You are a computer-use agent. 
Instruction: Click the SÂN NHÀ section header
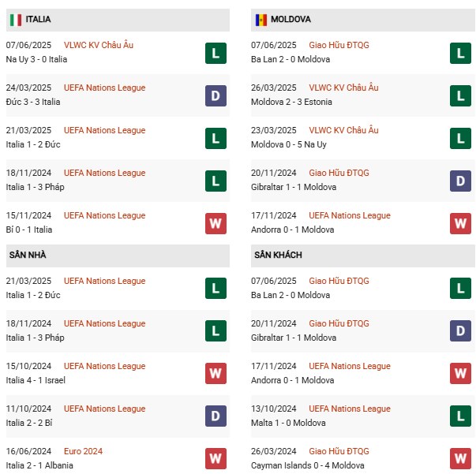point(30,255)
